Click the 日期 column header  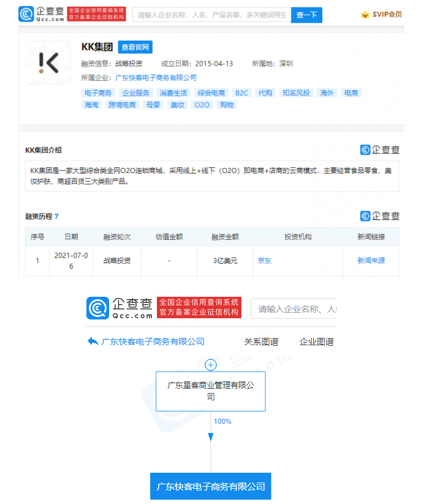[71, 237]
